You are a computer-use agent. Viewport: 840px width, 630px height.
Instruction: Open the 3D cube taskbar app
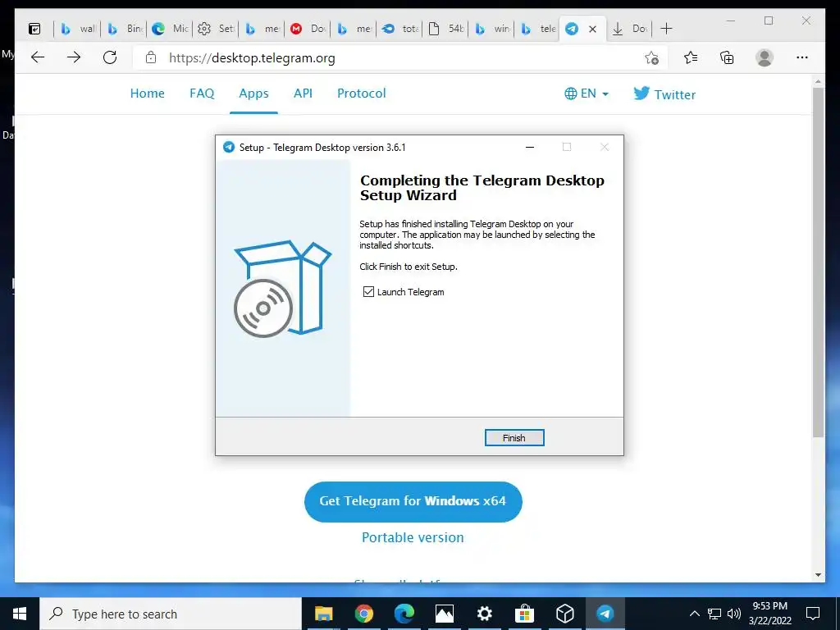coord(564,614)
